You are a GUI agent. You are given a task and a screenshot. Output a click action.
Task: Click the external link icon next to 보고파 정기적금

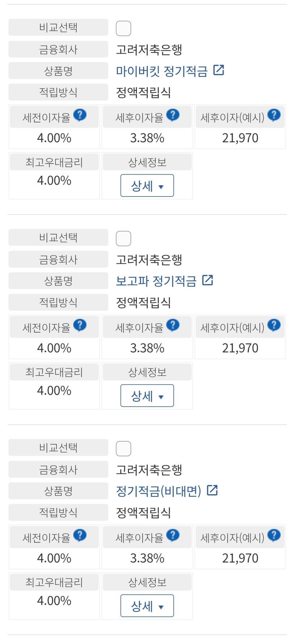click(208, 280)
